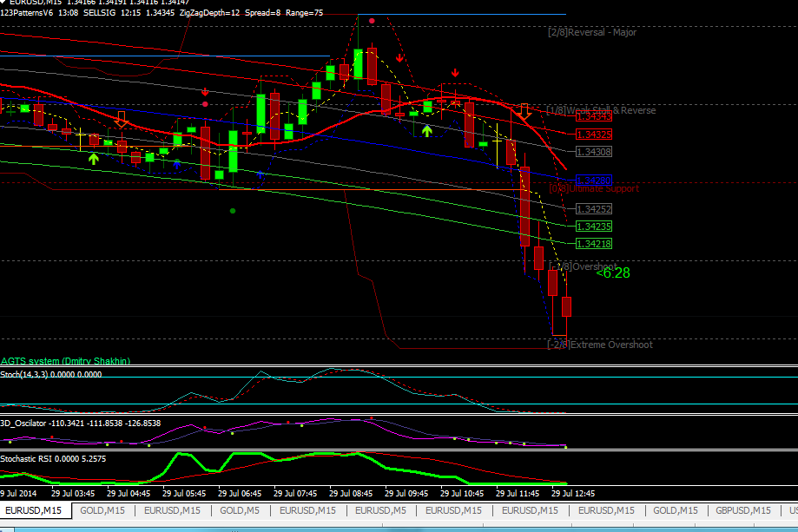Screen dimensions: 798x532
Task: Select the Stoch(14,3,3) indicator label
Action: pyautogui.click(x=51, y=374)
